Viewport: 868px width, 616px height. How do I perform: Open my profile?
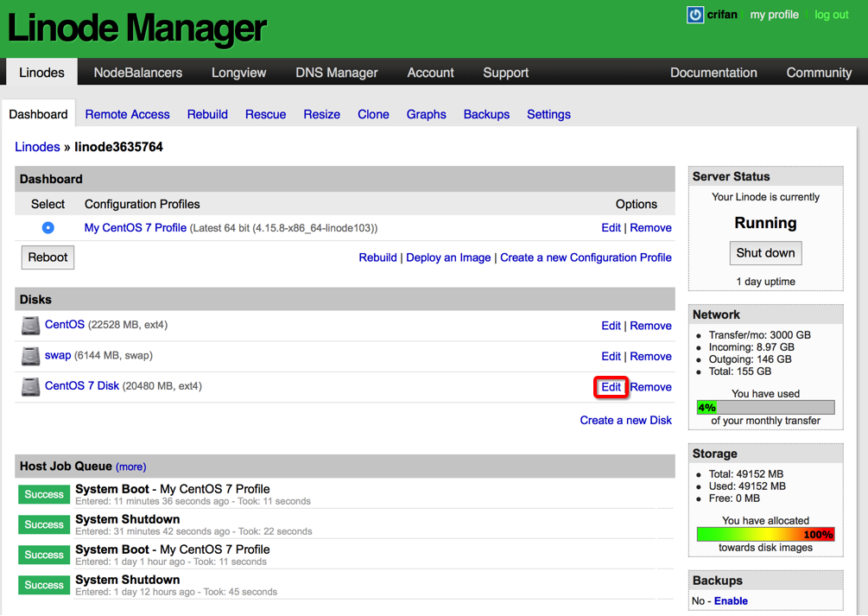774,15
